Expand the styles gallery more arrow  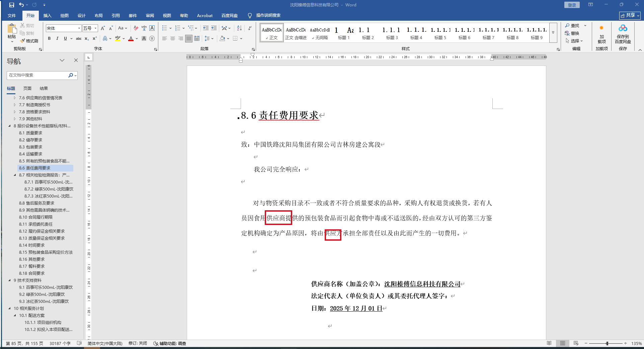(x=553, y=32)
